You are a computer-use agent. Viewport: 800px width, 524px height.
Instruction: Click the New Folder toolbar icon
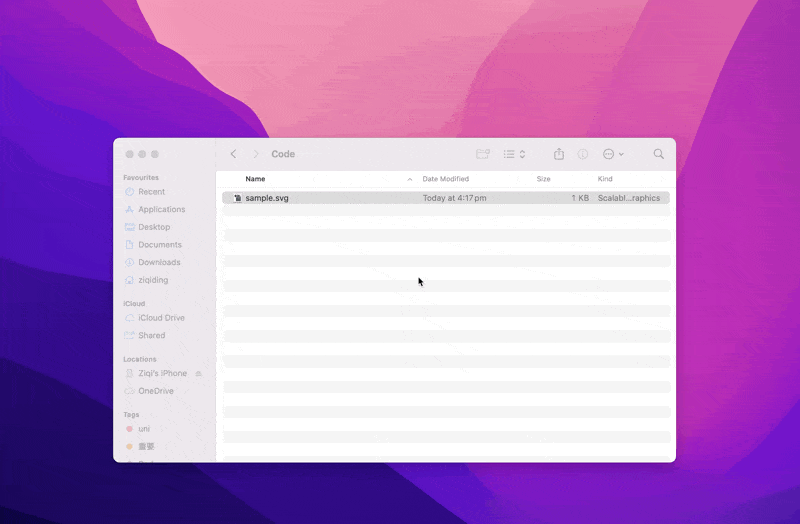point(483,154)
